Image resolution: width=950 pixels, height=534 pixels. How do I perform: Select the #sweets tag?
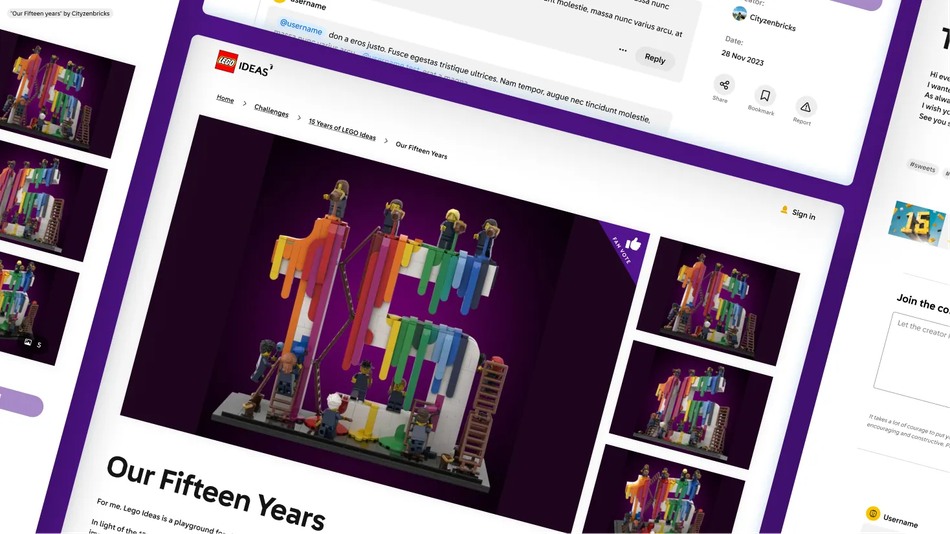[921, 166]
